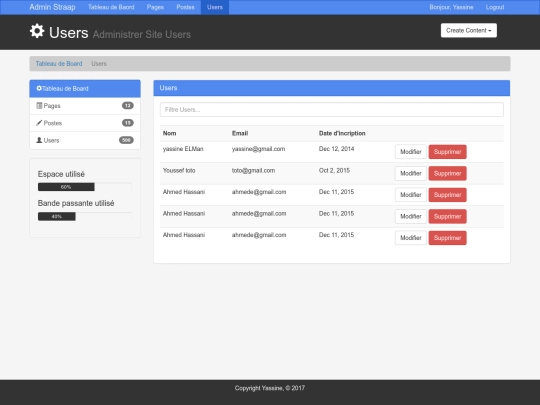The width and height of the screenshot is (540, 405).
Task: Click Bande passante utilisé 40% progress bar
Action: tap(57, 216)
